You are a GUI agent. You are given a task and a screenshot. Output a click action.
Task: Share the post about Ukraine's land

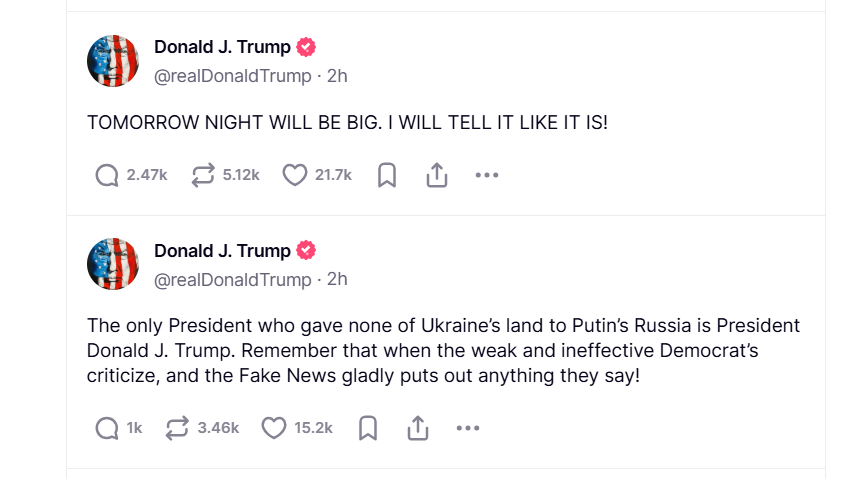pyautogui.click(x=417, y=428)
